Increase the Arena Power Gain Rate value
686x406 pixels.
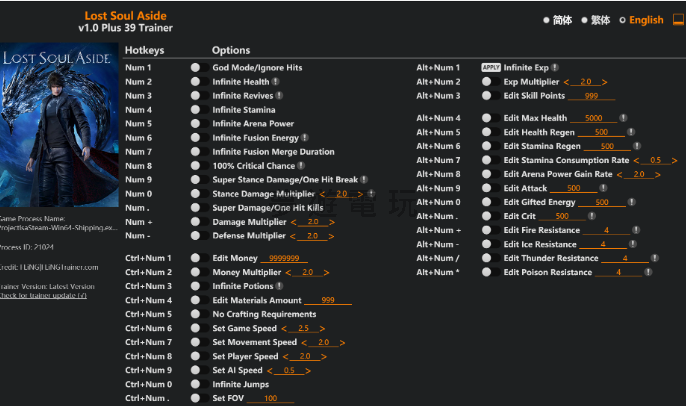pos(658,175)
